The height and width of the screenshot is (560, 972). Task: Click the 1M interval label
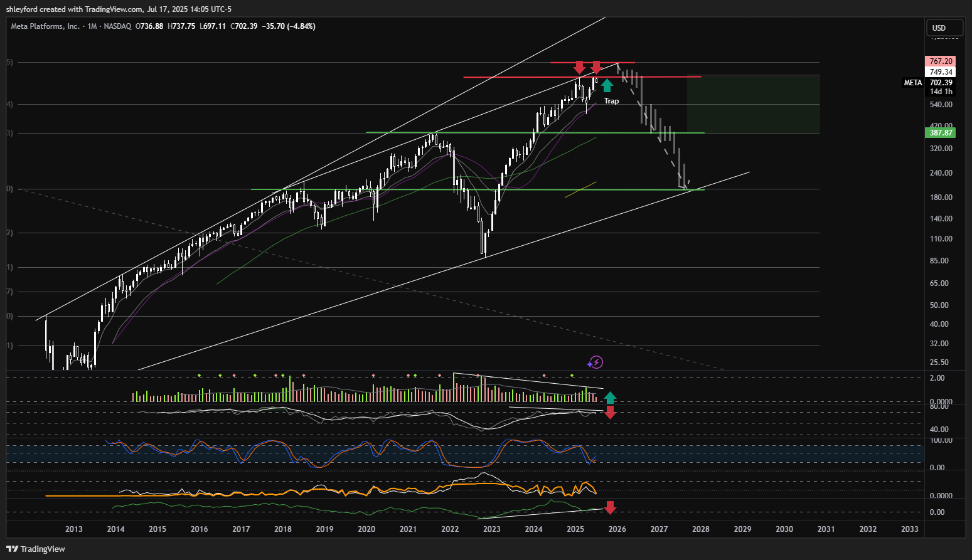92,26
